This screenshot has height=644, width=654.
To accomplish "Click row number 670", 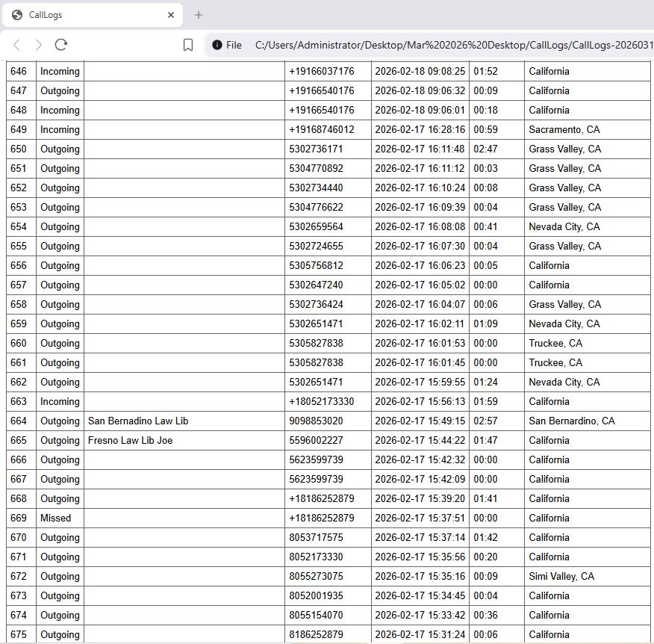I will pyautogui.click(x=19, y=538).
